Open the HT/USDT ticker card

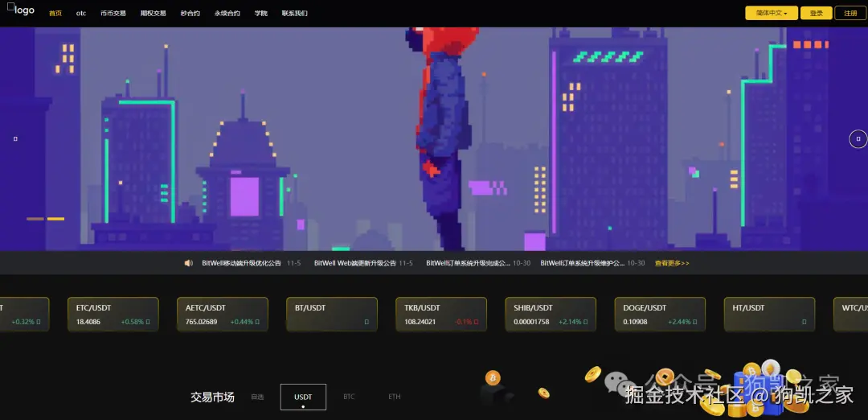coord(769,314)
